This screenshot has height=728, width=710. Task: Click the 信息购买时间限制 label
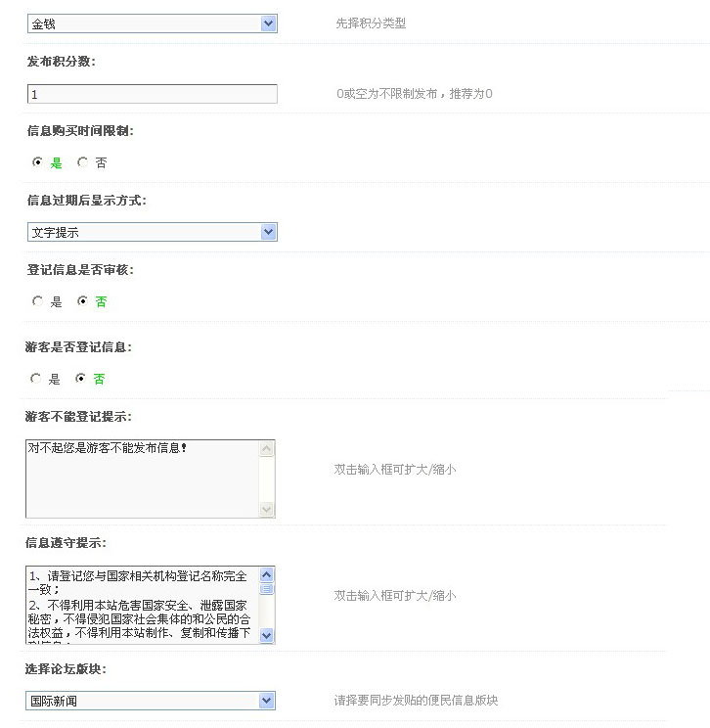80,131
